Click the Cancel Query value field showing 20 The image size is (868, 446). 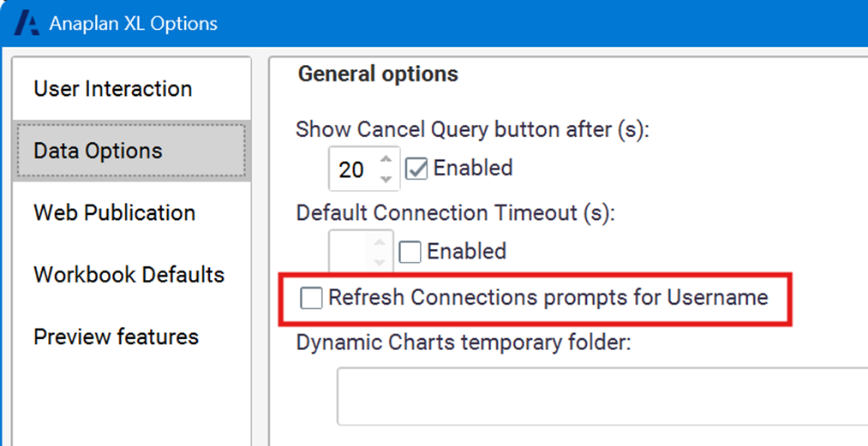[x=352, y=169]
